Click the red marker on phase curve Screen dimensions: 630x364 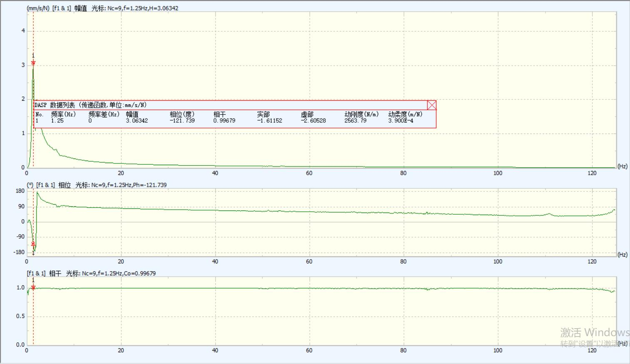(33, 244)
